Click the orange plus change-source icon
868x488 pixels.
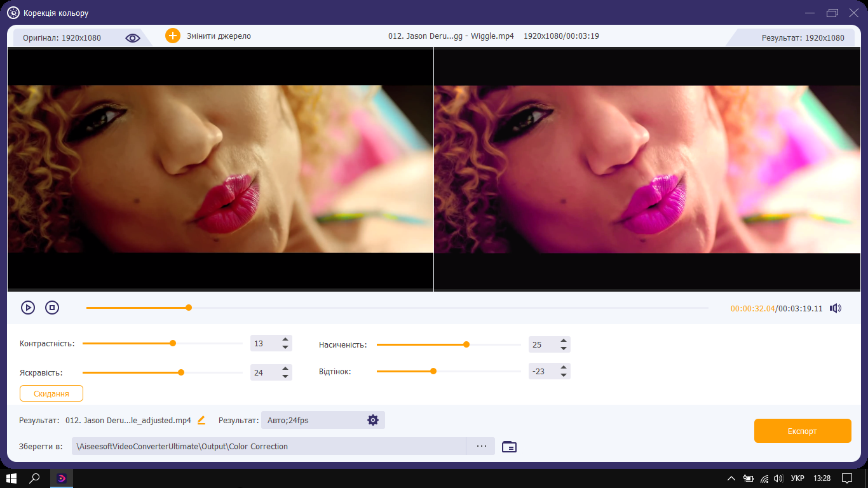(173, 36)
